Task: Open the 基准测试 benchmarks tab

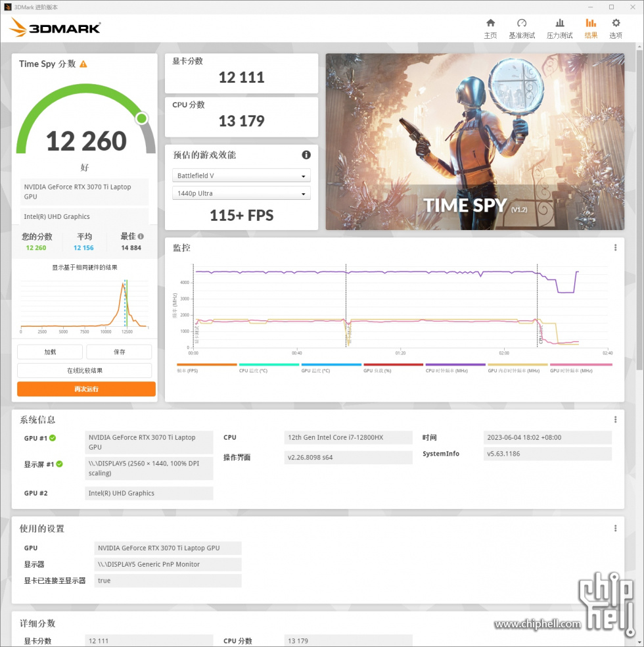Action: pos(522,29)
